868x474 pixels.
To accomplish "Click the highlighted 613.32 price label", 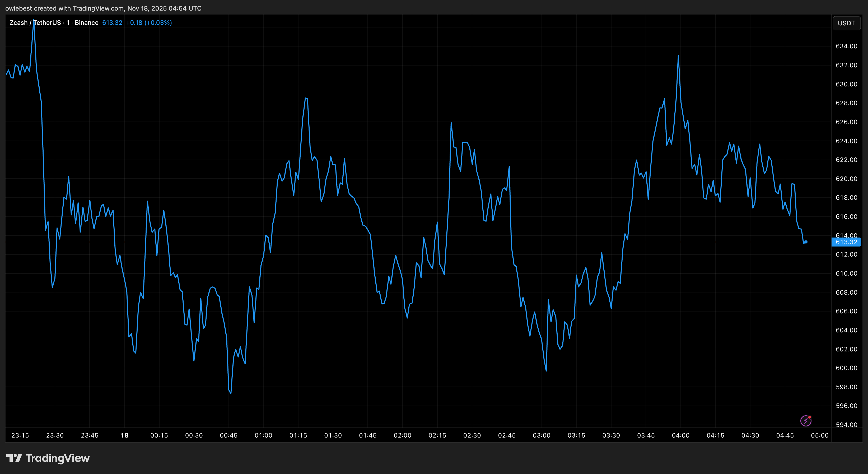I will (x=846, y=242).
